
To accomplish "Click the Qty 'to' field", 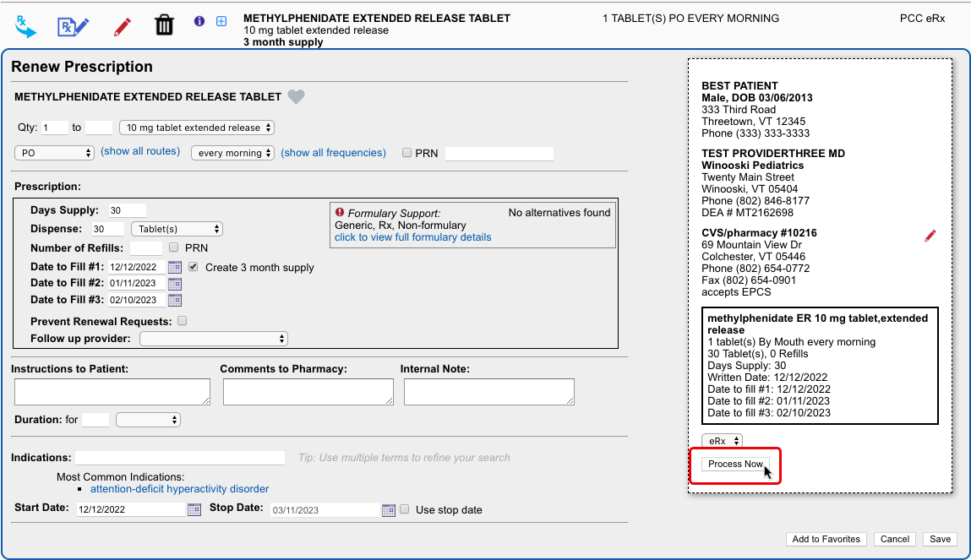I will (x=99, y=128).
